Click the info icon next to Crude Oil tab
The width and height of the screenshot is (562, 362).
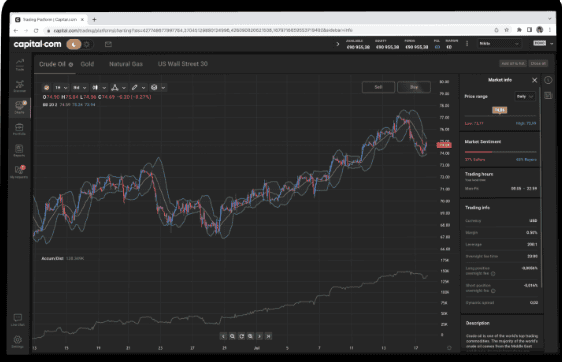click(x=71, y=65)
